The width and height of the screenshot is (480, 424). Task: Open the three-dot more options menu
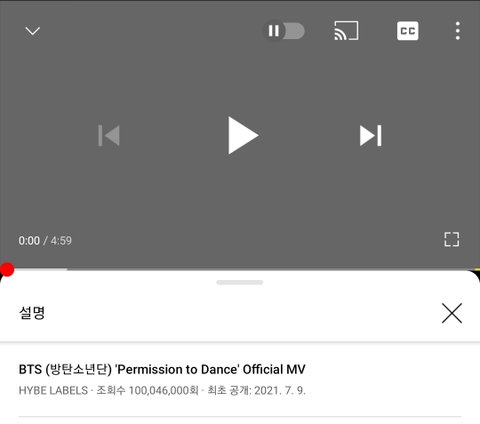click(458, 31)
